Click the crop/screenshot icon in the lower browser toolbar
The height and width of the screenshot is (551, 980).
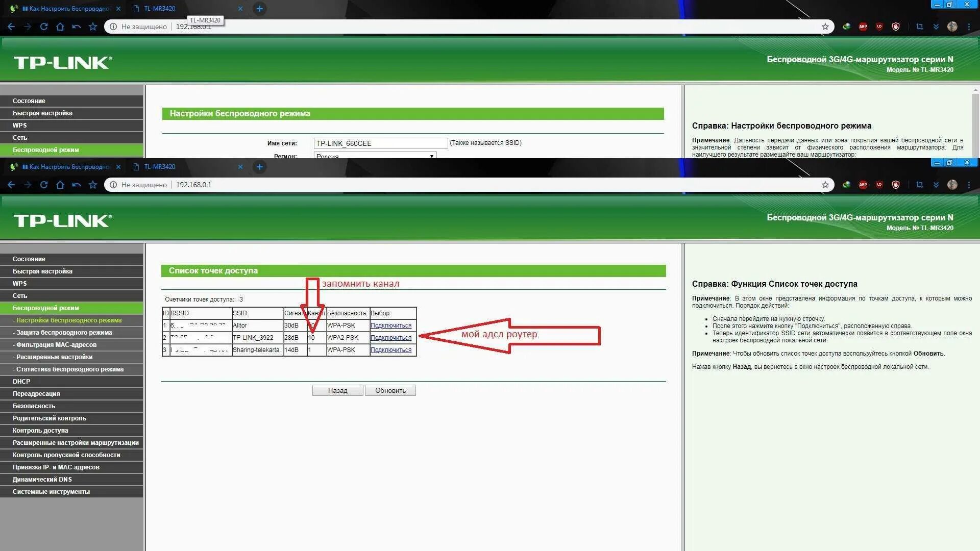pos(919,185)
